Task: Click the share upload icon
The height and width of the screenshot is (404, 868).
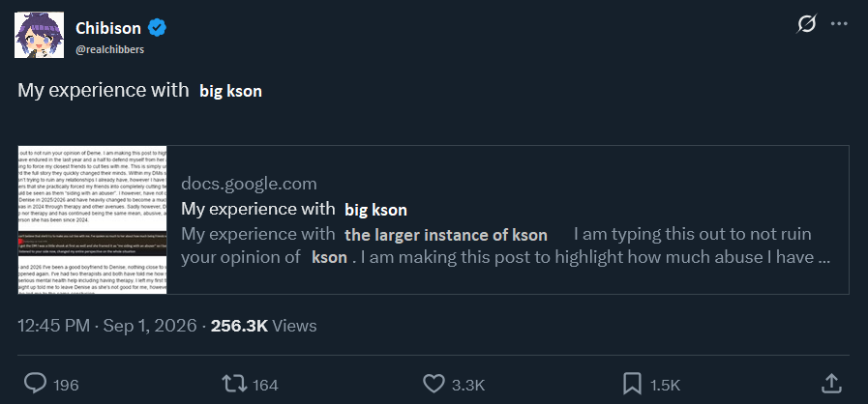Action: point(831,384)
